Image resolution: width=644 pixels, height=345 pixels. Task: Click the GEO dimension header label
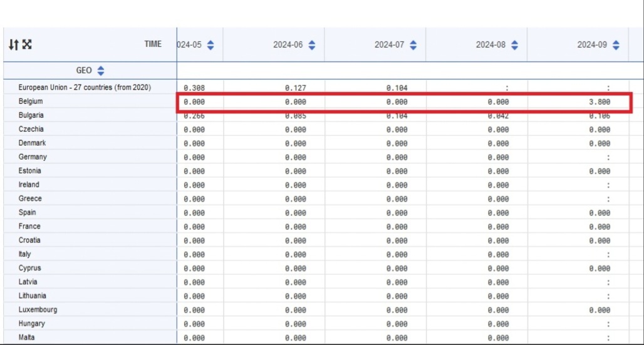(85, 71)
